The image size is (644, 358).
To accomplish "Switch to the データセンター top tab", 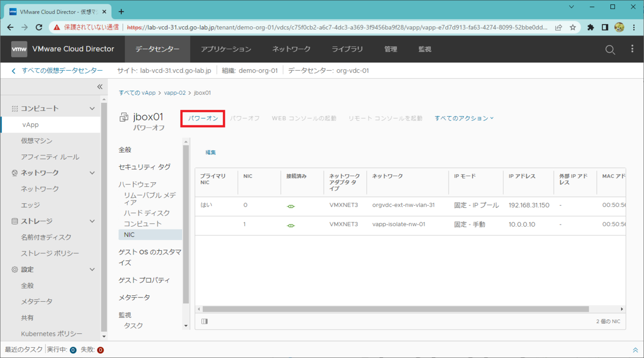I will click(x=157, y=49).
